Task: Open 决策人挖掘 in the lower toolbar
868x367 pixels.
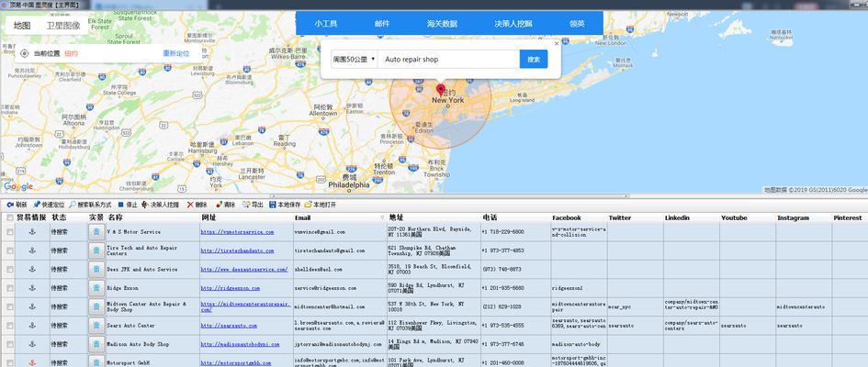Action: coord(161,205)
